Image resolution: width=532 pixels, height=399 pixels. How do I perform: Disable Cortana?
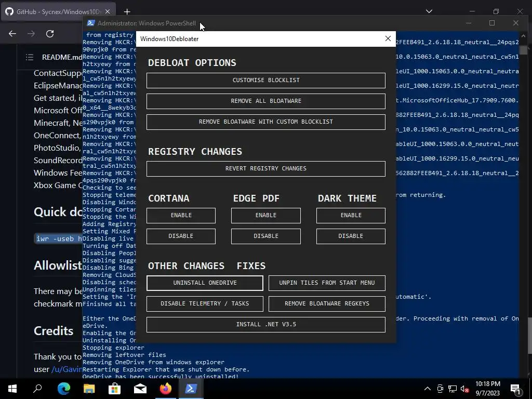(181, 236)
